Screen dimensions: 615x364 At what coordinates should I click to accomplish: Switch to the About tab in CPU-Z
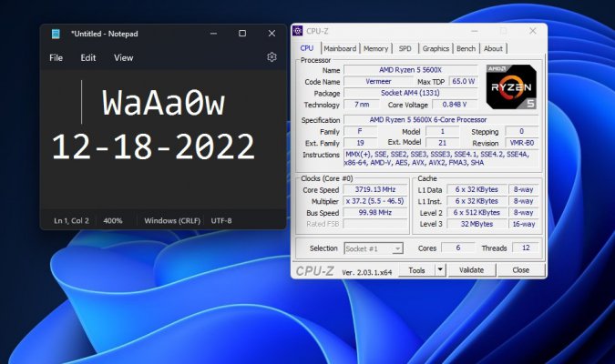pyautogui.click(x=493, y=48)
